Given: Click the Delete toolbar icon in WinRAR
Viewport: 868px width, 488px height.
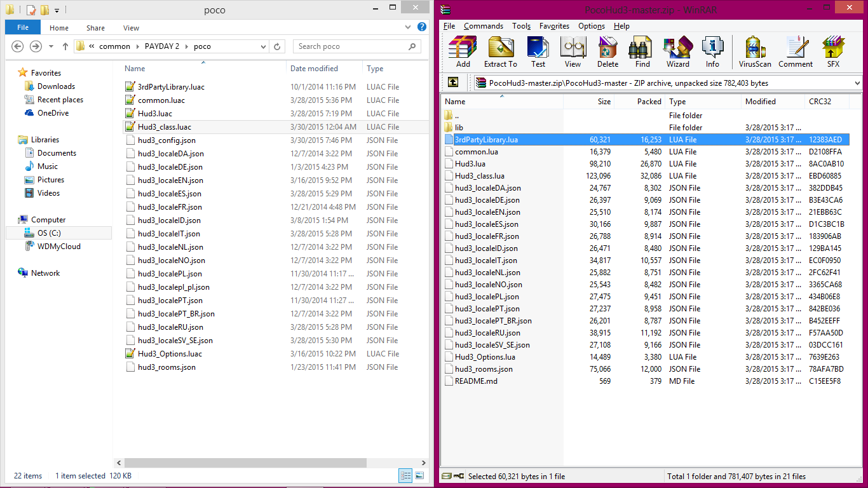Looking at the screenshot, I should (x=607, y=51).
